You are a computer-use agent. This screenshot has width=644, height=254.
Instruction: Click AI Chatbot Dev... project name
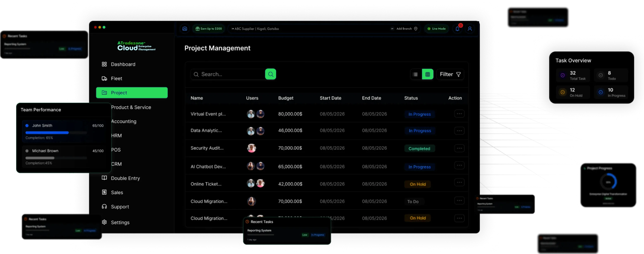(x=208, y=167)
